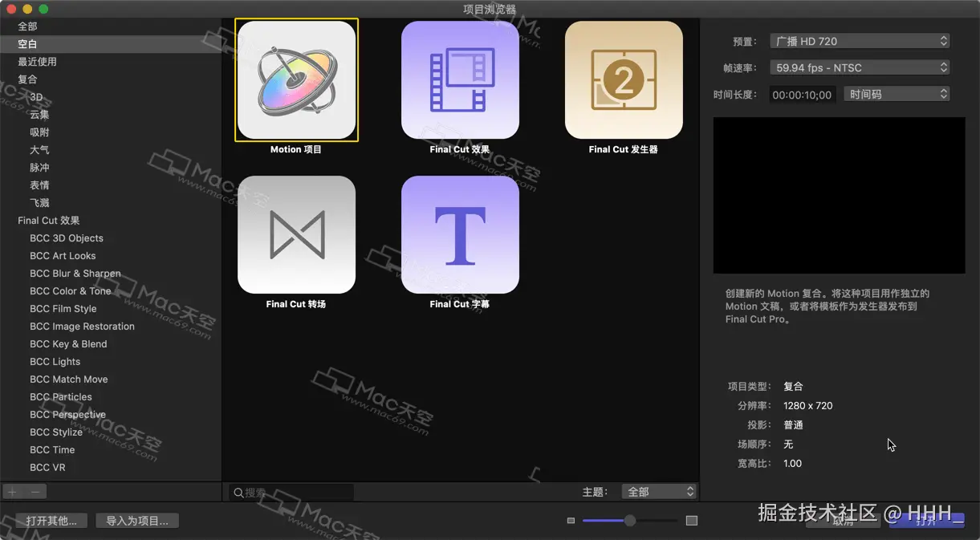
Task: Click the 时间长度 duration field
Action: (x=802, y=95)
